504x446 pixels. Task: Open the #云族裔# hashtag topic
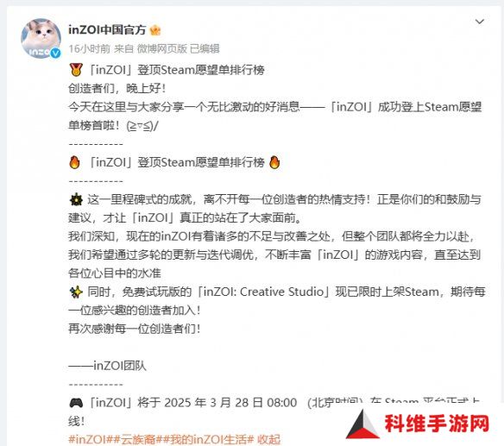135,439
